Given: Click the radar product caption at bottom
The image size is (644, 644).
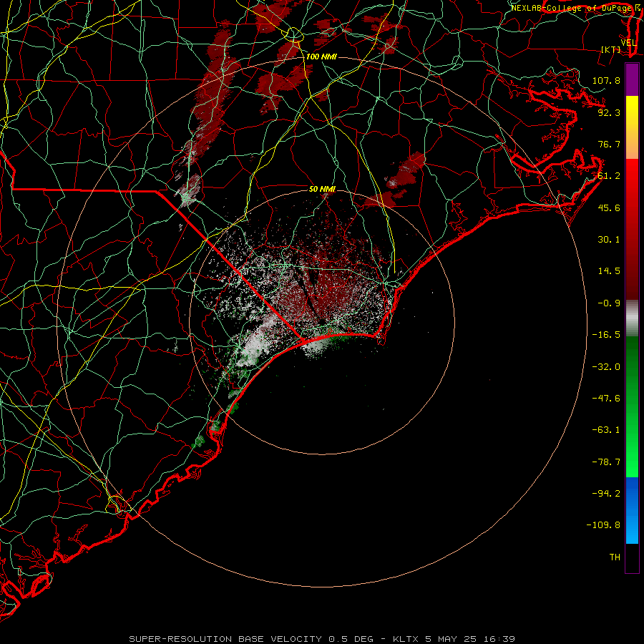Looking at the screenshot, I should [322, 639].
